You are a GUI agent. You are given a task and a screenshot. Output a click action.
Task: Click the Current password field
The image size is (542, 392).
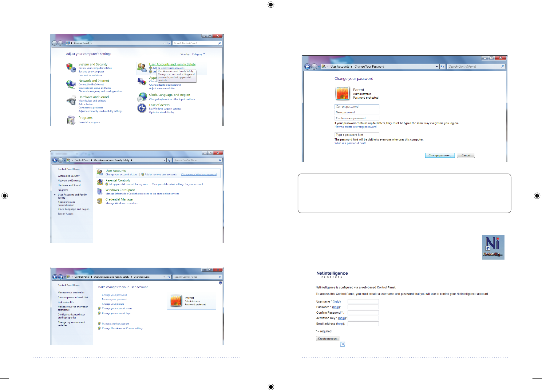point(357,107)
